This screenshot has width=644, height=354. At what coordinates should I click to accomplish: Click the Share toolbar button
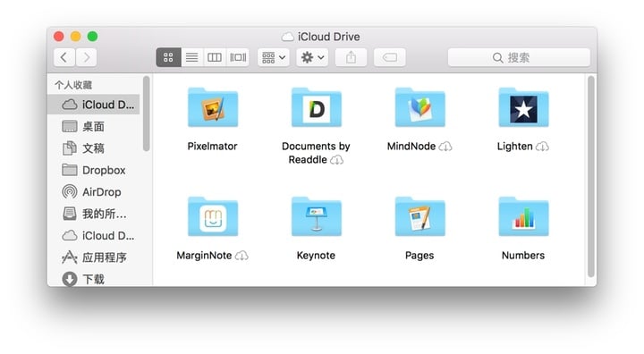351,57
